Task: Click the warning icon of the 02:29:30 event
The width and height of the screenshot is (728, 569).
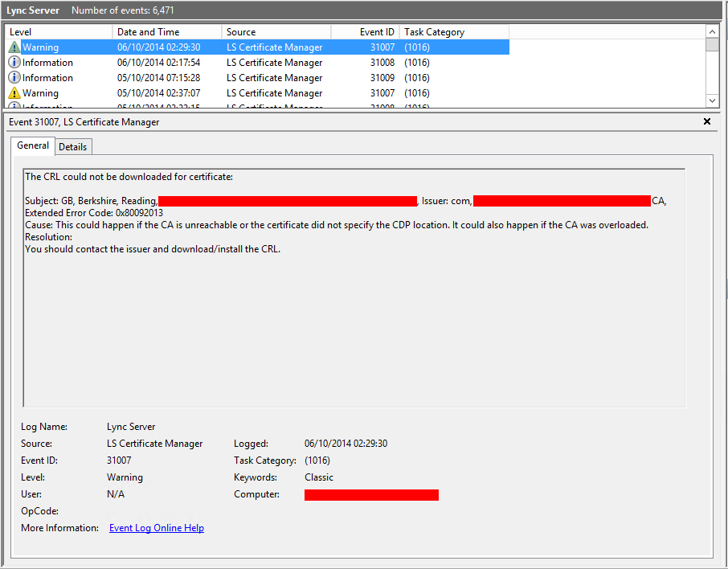Action: click(14, 47)
